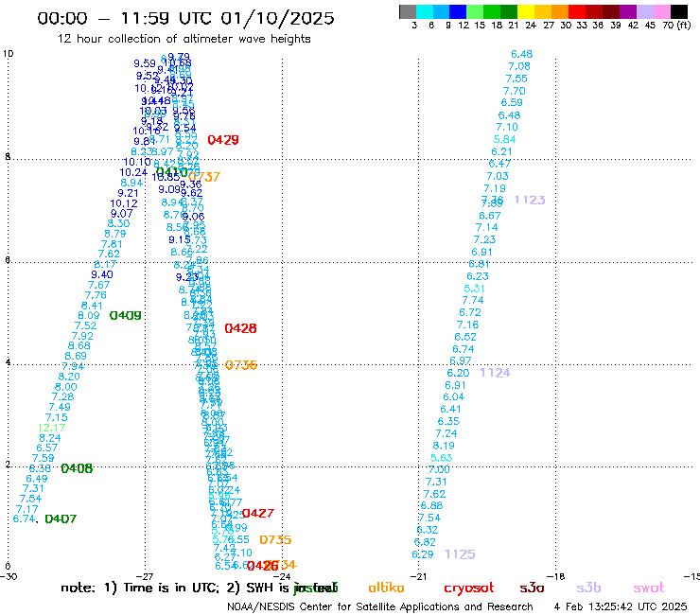Click the dark blue wave height 9.40

102,275
